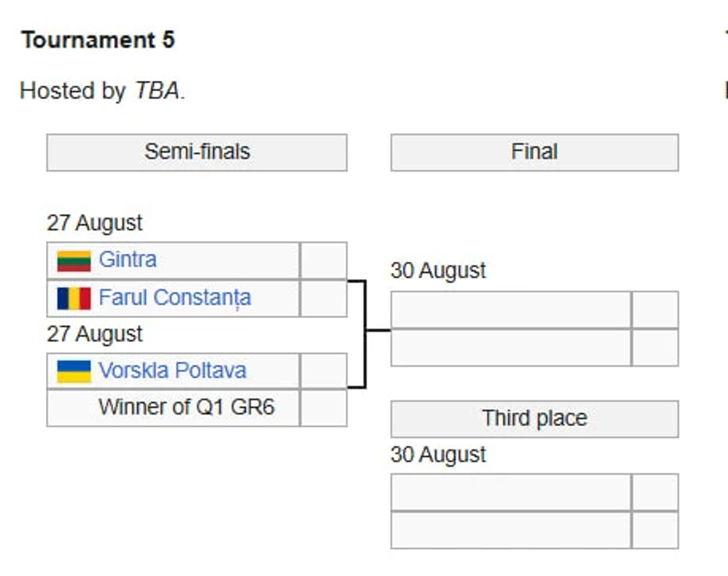Viewport: 728px width, 576px height.
Task: Select the Winner of Q1 GR6 cell
Action: tap(186, 407)
